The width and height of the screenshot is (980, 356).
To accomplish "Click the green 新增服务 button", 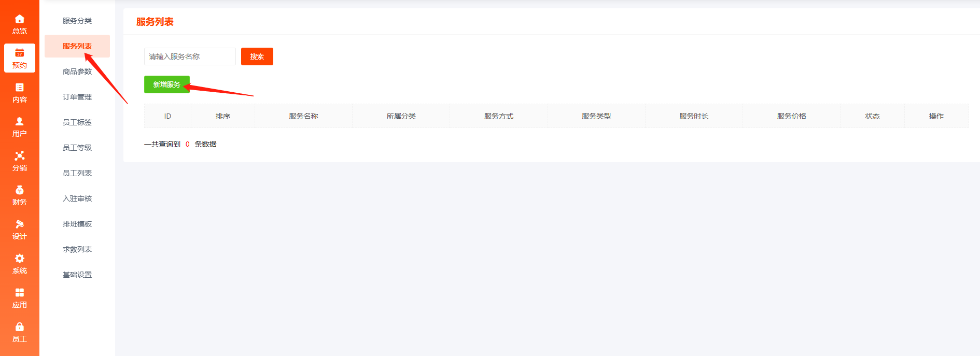I will pos(166,84).
